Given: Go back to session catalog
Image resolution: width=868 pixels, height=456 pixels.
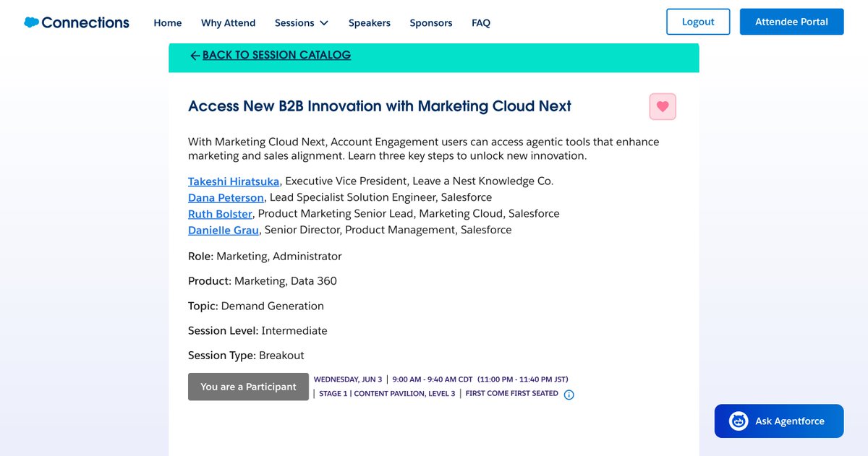Looking at the screenshot, I should (x=276, y=55).
